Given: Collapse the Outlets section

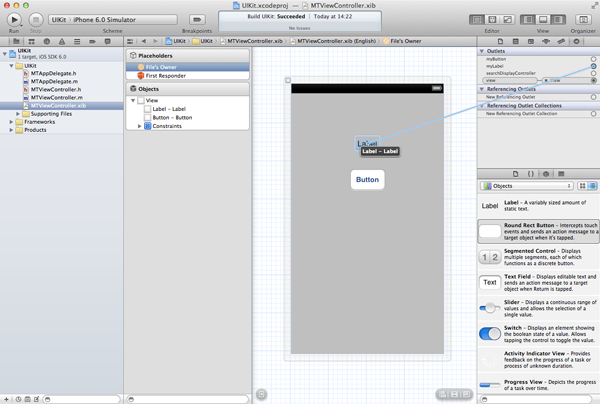Looking at the screenshot, I should click(x=482, y=51).
